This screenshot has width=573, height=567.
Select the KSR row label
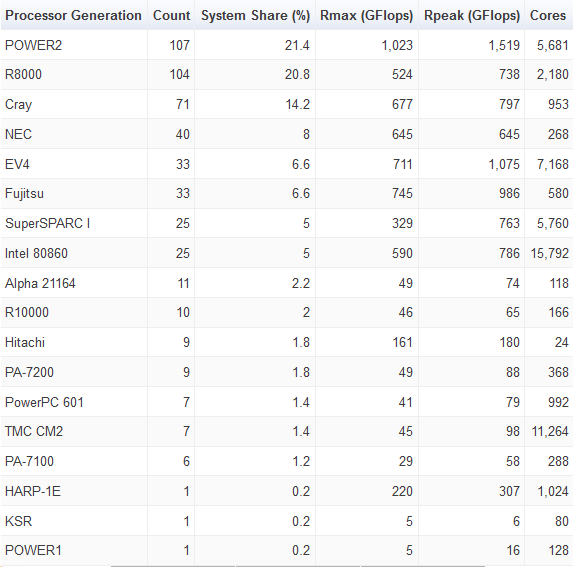[18, 522]
